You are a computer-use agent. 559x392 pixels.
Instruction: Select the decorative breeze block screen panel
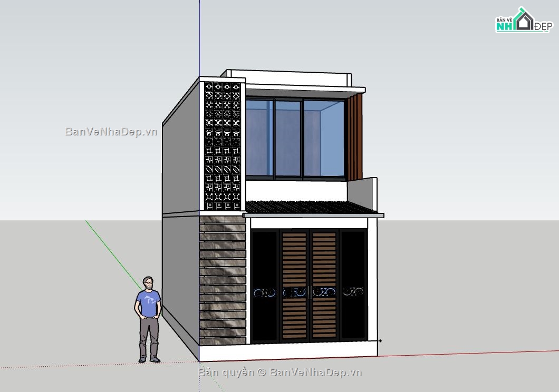223,145
